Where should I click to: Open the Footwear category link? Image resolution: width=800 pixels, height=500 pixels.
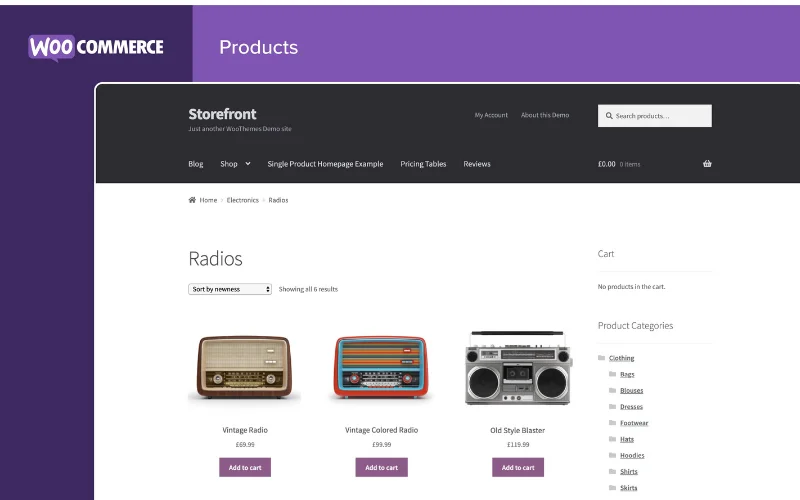point(634,423)
